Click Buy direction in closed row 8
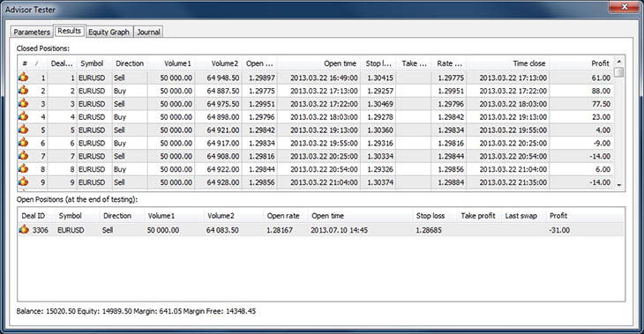Image resolution: width=644 pixels, height=334 pixels. (119, 169)
